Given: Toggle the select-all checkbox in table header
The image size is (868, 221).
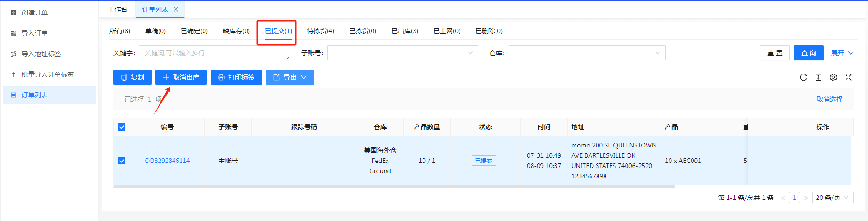Looking at the screenshot, I should pyautogui.click(x=122, y=127).
